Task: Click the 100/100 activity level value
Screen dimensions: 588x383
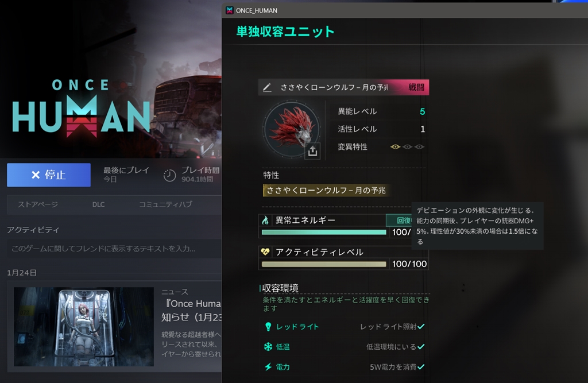Action: [409, 264]
